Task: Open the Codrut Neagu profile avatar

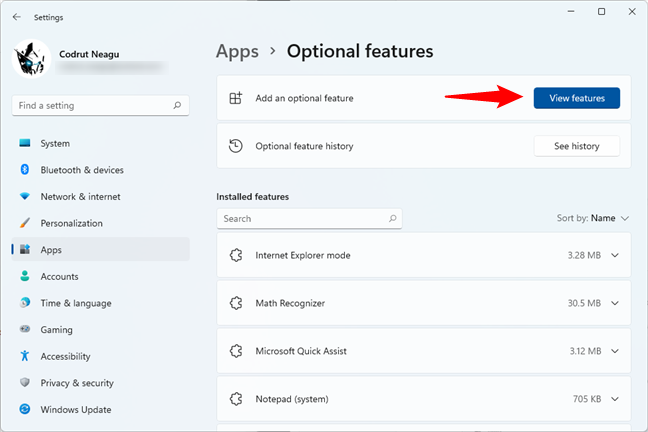Action: point(31,59)
